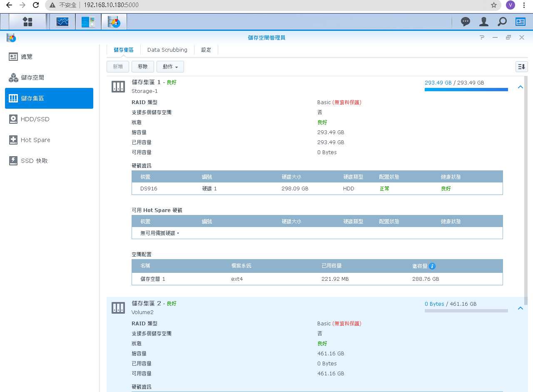Open the Control Panel taskbar icon
This screenshot has width=533, height=392.
coord(88,22)
